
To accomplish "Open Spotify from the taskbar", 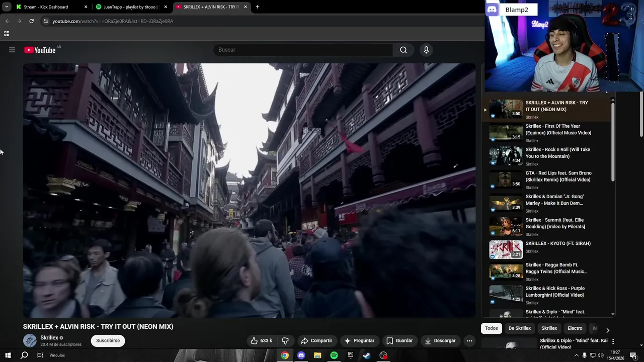I will 334,355.
